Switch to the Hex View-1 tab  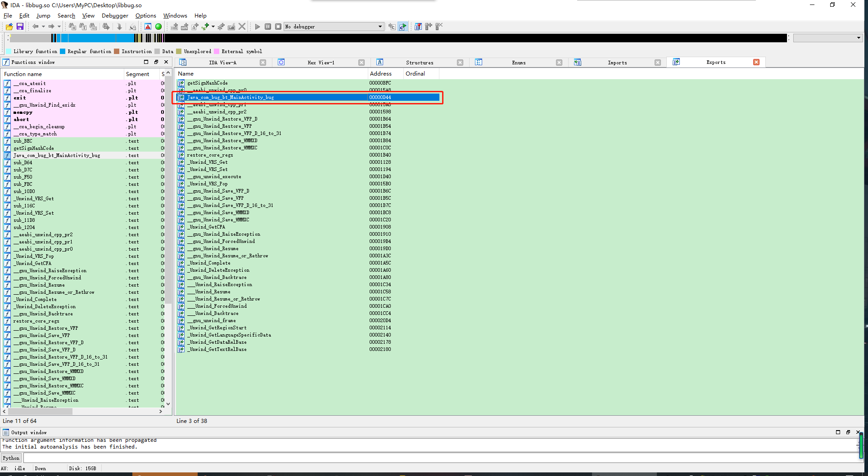coord(321,63)
